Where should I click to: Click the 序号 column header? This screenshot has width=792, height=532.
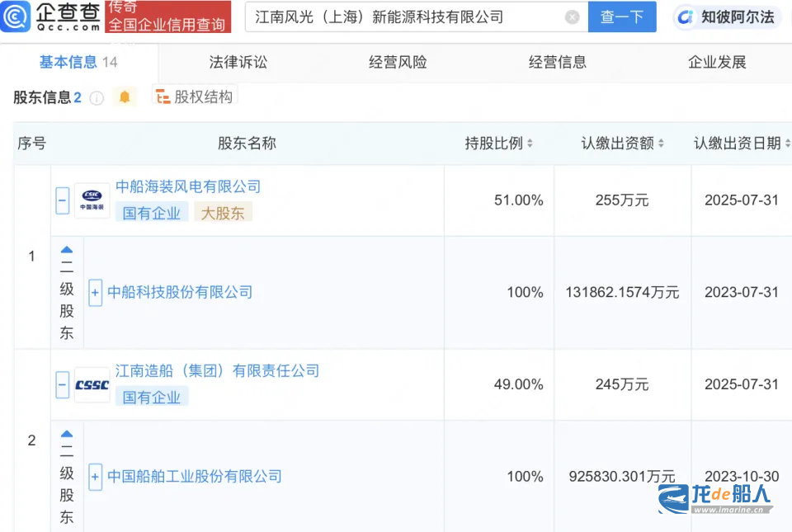click(x=32, y=144)
